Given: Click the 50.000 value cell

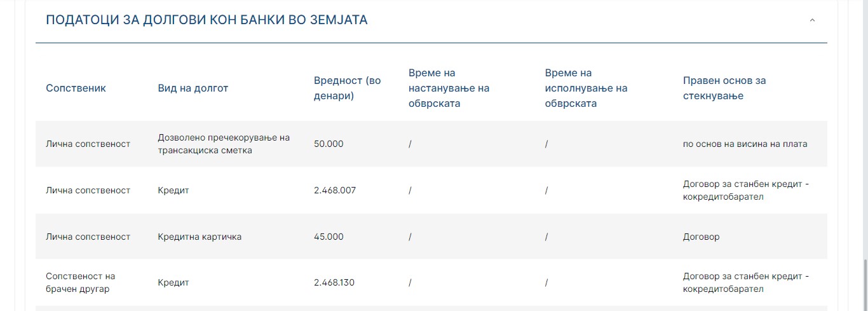Looking at the screenshot, I should coord(329,144).
